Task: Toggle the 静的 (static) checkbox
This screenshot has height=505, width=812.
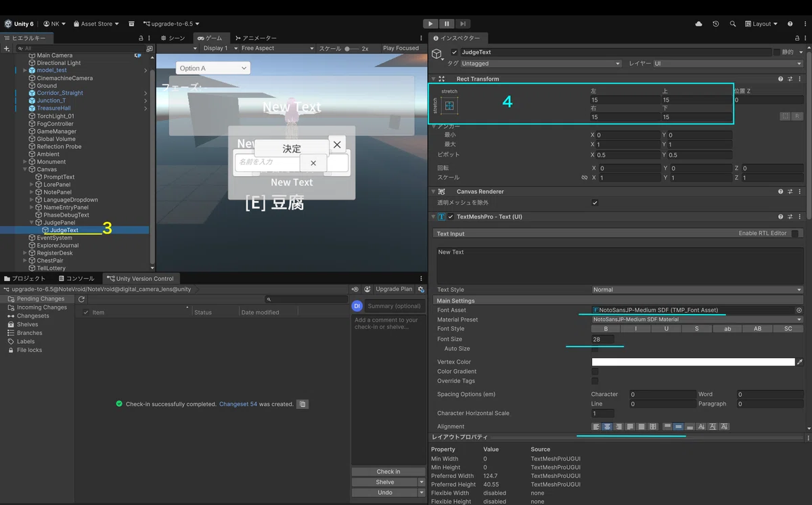Action: [777, 52]
